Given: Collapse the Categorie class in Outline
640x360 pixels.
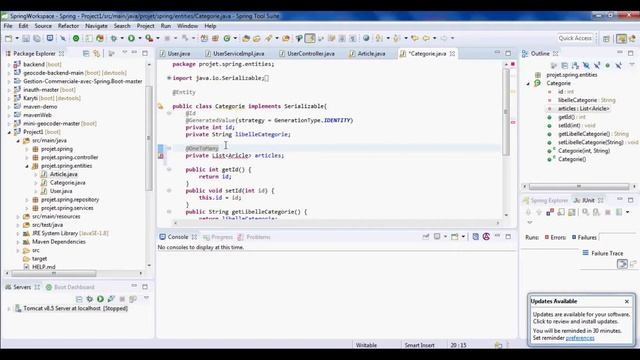Looking at the screenshot, I should (528, 83).
